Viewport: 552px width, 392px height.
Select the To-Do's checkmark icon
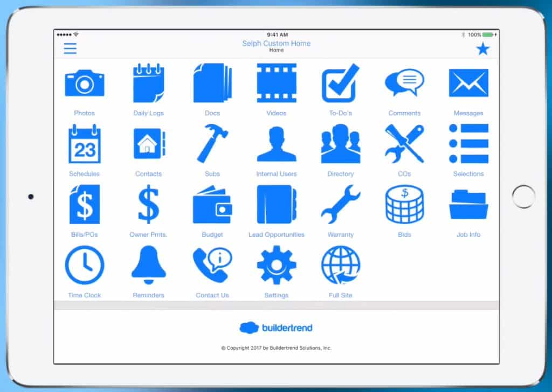[340, 83]
